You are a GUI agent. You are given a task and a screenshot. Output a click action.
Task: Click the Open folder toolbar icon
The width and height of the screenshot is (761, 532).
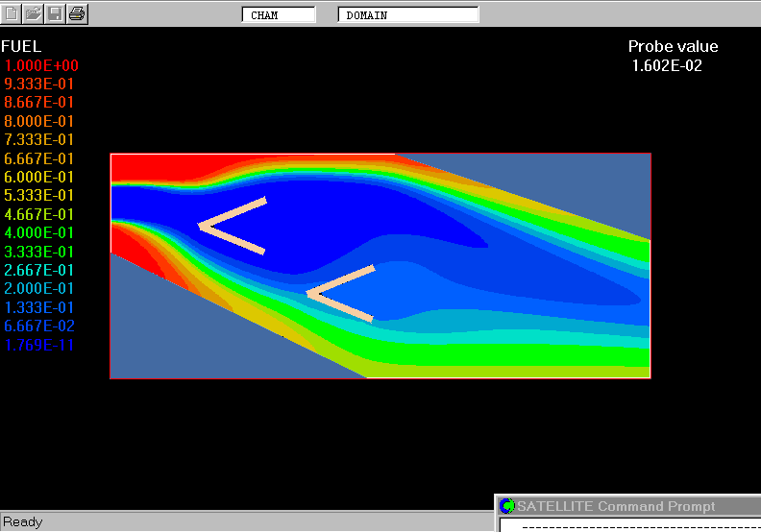(x=33, y=13)
